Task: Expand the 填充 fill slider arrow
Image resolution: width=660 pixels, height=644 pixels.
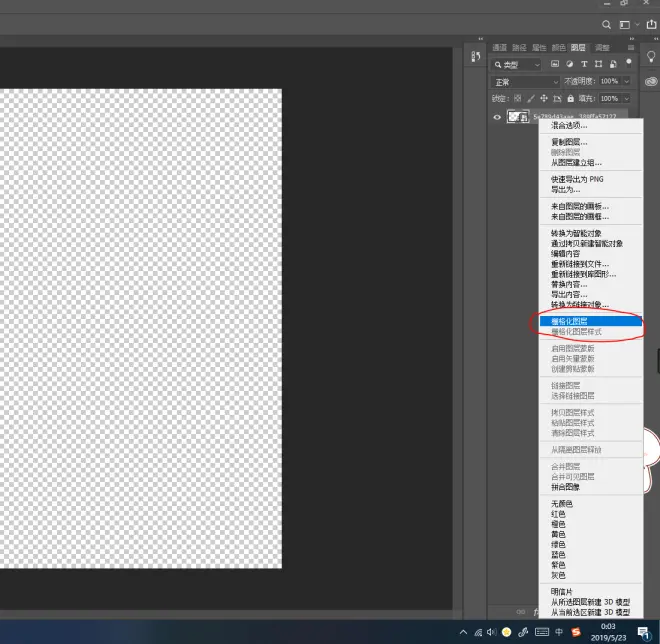Action: point(626,98)
